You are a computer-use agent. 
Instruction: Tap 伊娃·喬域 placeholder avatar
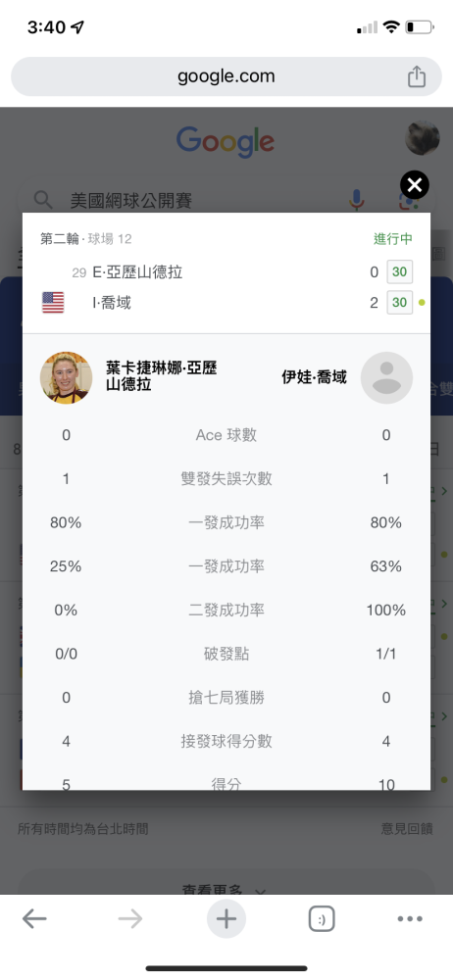coord(386,377)
